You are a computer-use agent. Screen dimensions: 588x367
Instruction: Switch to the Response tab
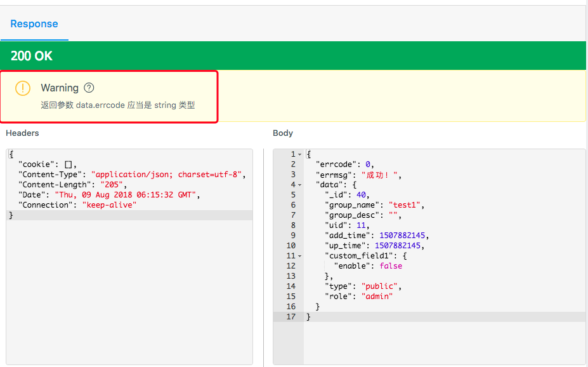[34, 24]
